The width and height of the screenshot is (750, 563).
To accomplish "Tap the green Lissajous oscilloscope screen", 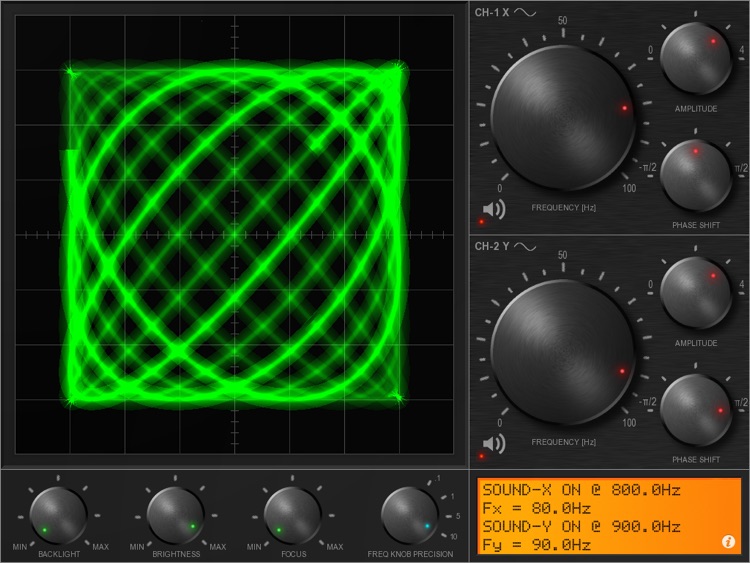I will tap(235, 234).
